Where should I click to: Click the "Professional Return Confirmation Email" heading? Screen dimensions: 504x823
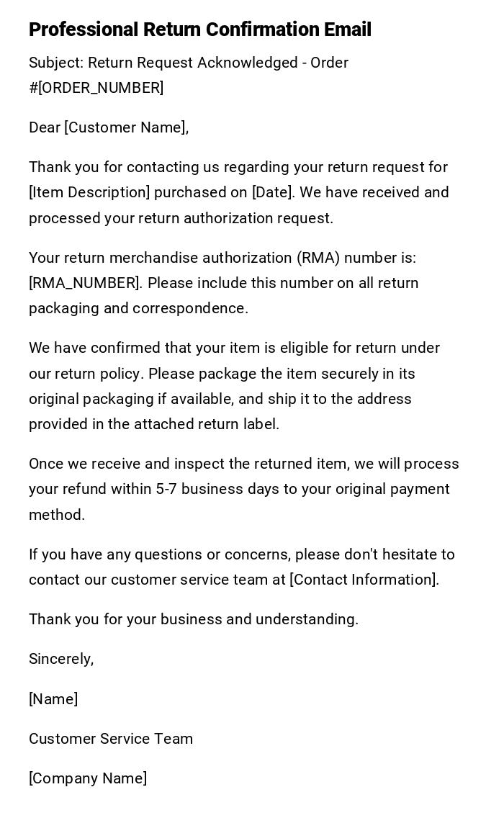pos(199,30)
